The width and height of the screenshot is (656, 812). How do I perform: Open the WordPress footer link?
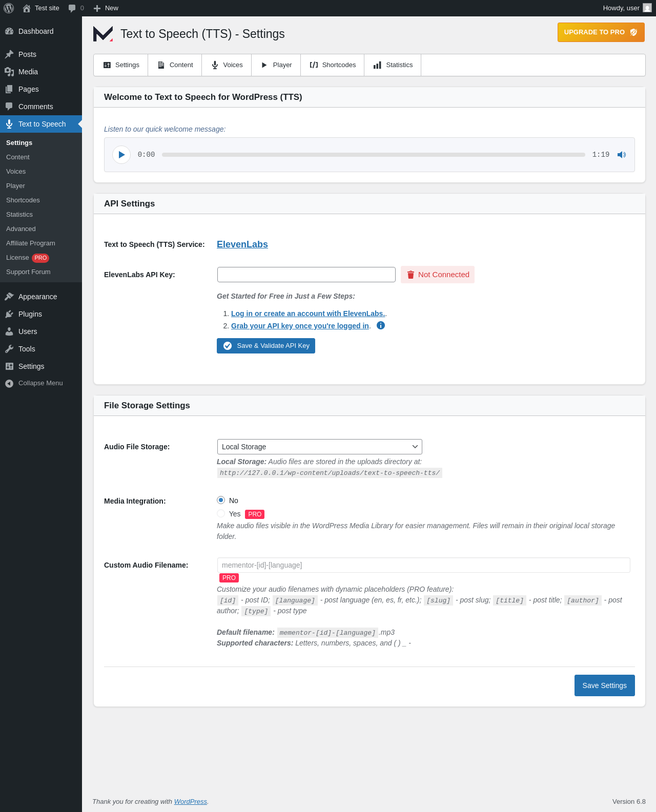tap(191, 802)
